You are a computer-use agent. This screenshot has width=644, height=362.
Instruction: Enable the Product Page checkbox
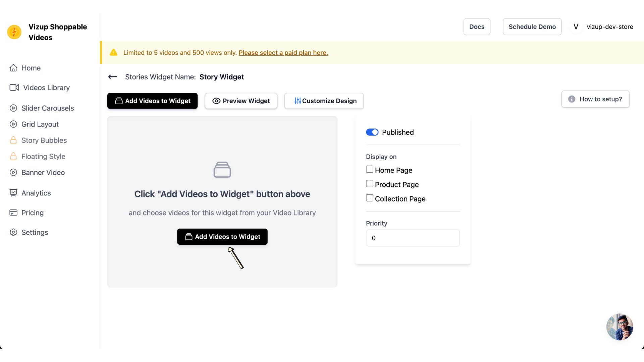(370, 184)
